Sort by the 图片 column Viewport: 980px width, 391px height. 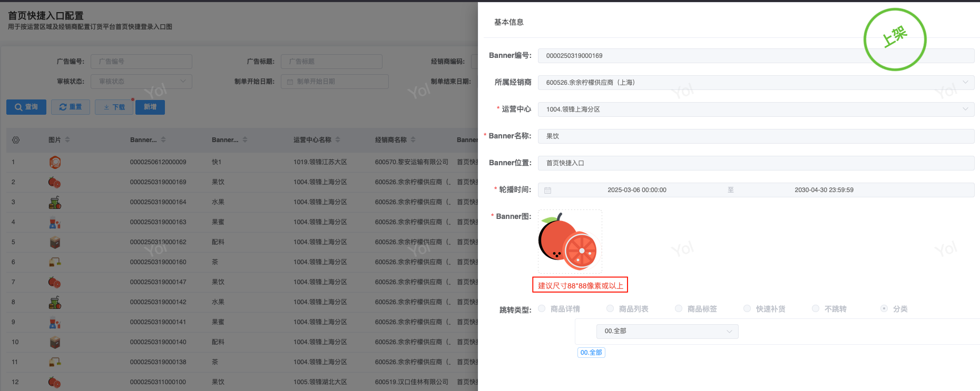67,140
